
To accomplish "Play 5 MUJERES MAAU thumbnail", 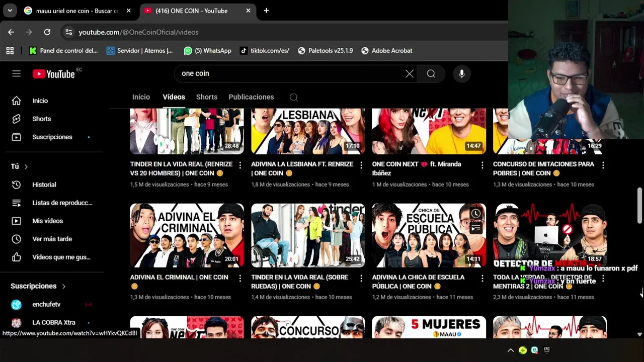I will [x=429, y=327].
